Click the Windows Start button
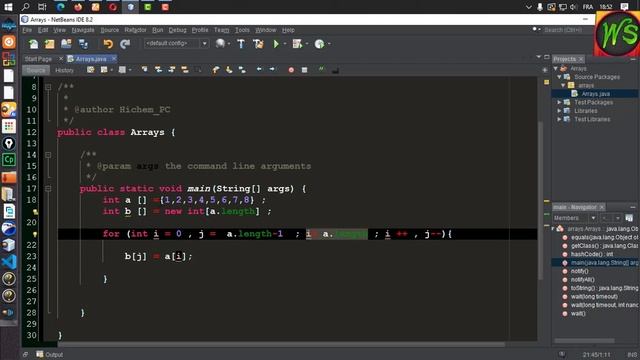 (8, 7)
